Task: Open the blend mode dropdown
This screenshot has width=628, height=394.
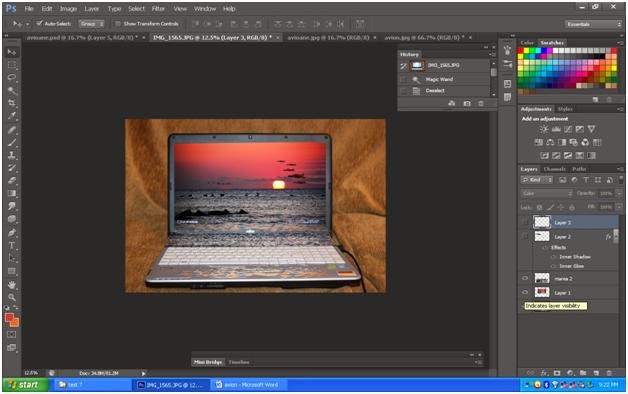Action: (x=547, y=193)
